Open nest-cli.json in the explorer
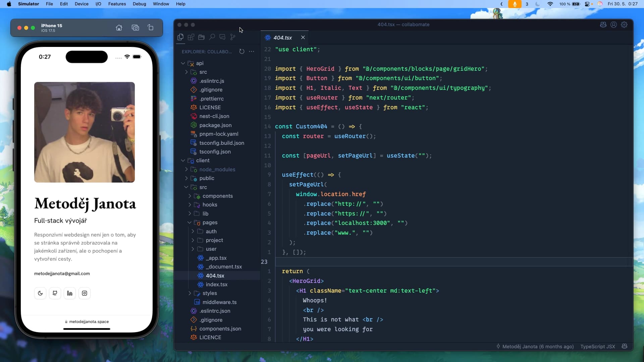Screen dimensions: 644x362 [214, 116]
